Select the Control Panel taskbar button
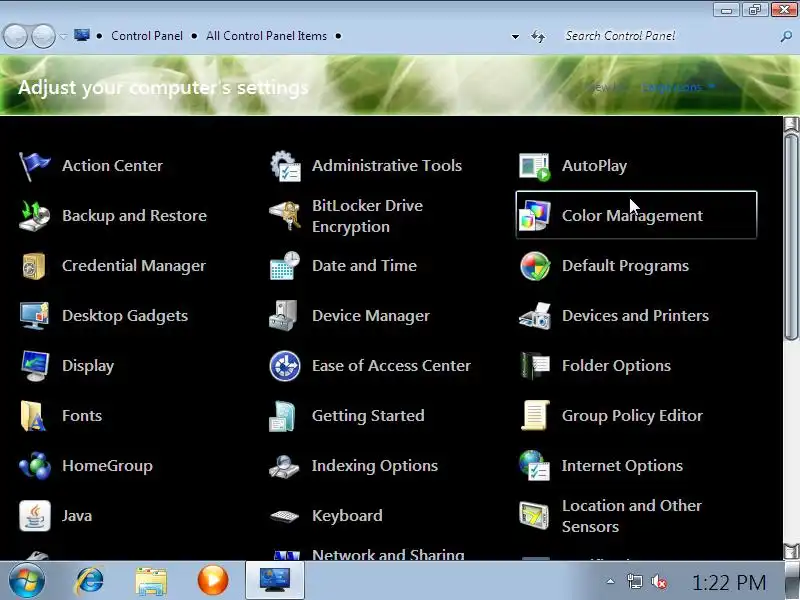 pos(275,581)
